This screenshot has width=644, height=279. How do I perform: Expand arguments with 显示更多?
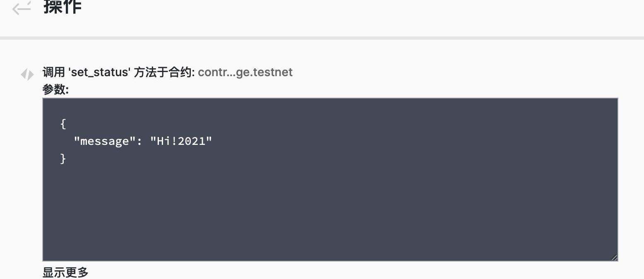65,272
